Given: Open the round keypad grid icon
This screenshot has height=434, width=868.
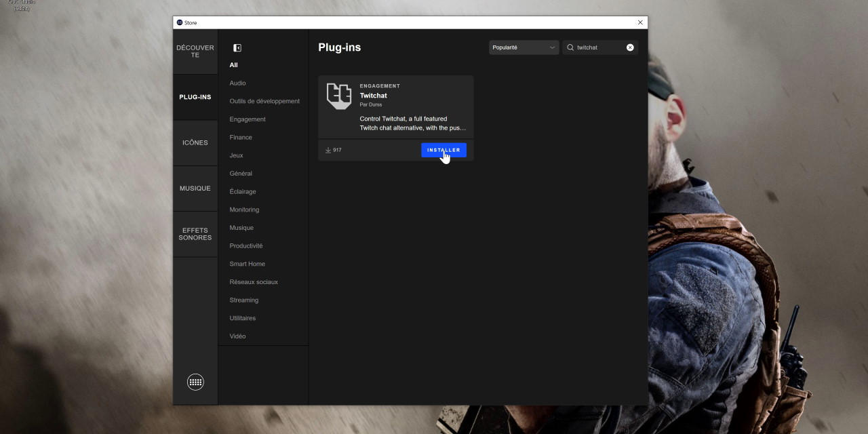Looking at the screenshot, I should [x=195, y=382].
